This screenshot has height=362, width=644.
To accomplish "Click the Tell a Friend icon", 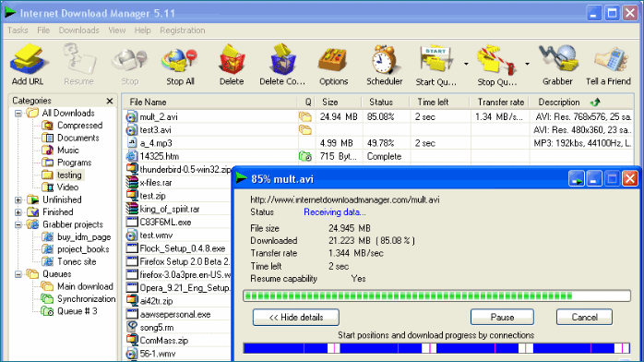I will [608, 65].
